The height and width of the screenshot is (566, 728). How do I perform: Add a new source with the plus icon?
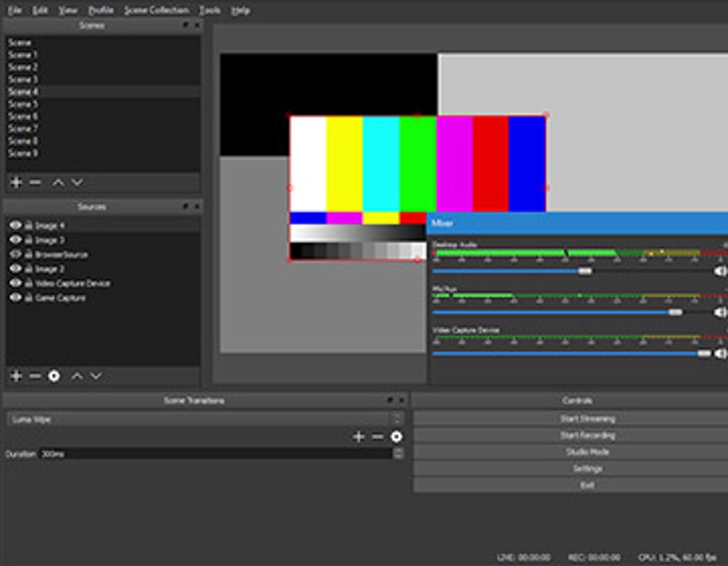coord(16,375)
